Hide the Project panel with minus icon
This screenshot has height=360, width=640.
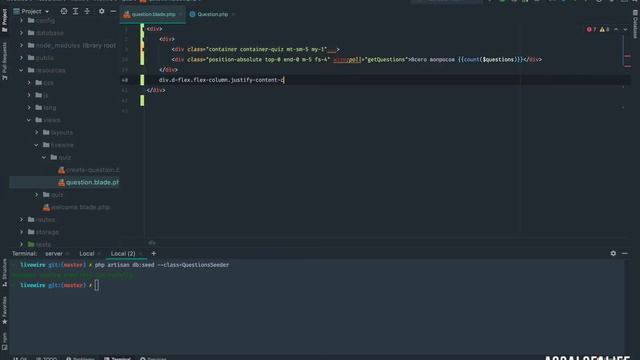pos(113,11)
